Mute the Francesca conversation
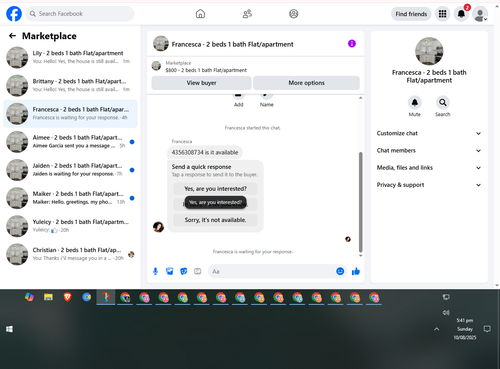This screenshot has width=500, height=369. click(415, 103)
